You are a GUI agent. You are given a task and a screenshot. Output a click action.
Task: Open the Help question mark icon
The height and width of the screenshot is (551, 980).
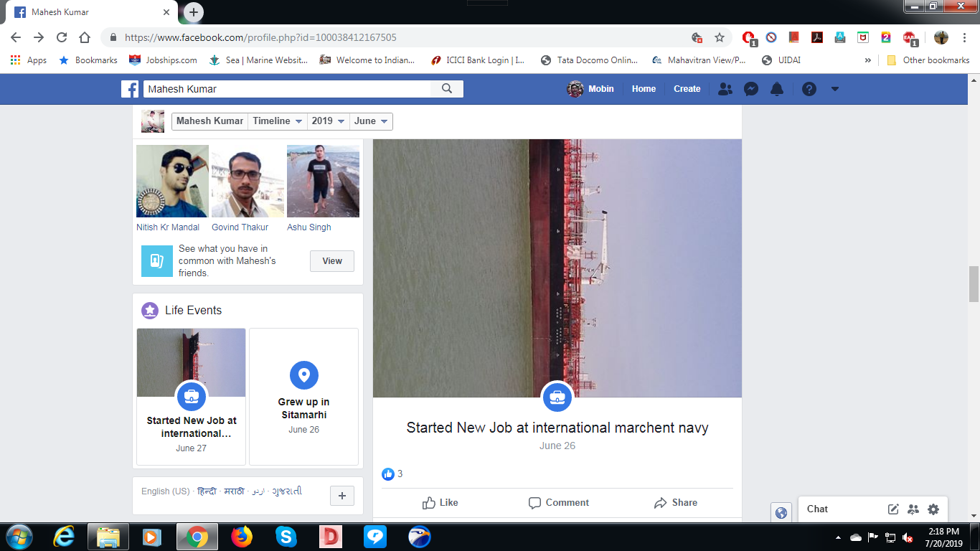(x=809, y=89)
